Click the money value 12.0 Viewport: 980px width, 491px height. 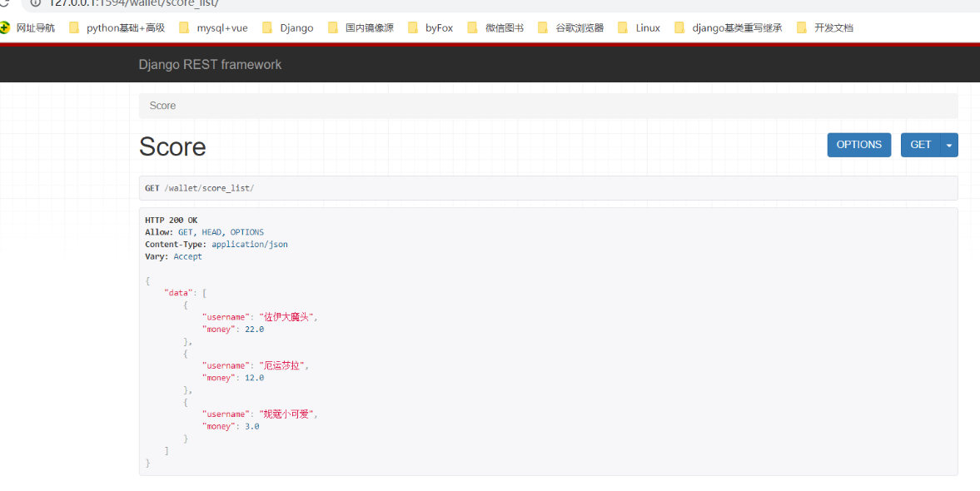coord(255,378)
